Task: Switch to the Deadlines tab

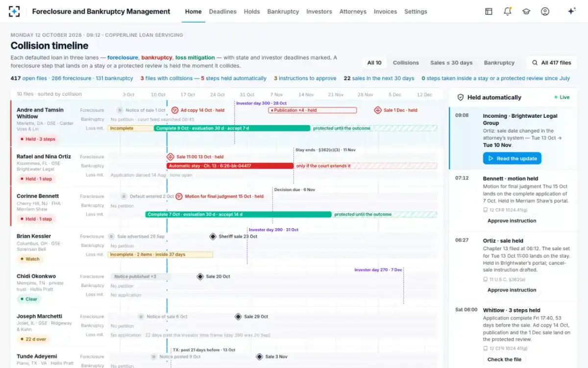Action: tap(222, 11)
